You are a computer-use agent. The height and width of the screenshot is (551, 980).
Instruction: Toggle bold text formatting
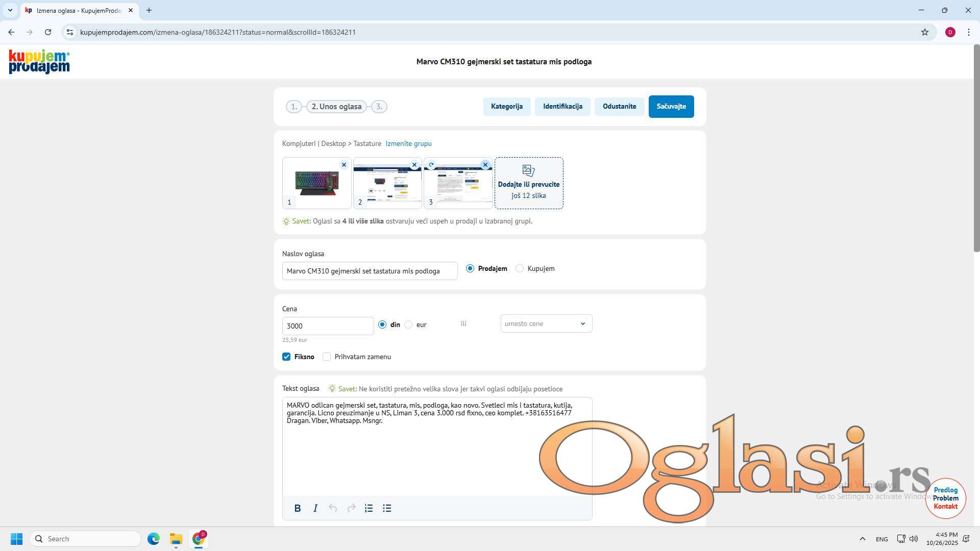[298, 508]
